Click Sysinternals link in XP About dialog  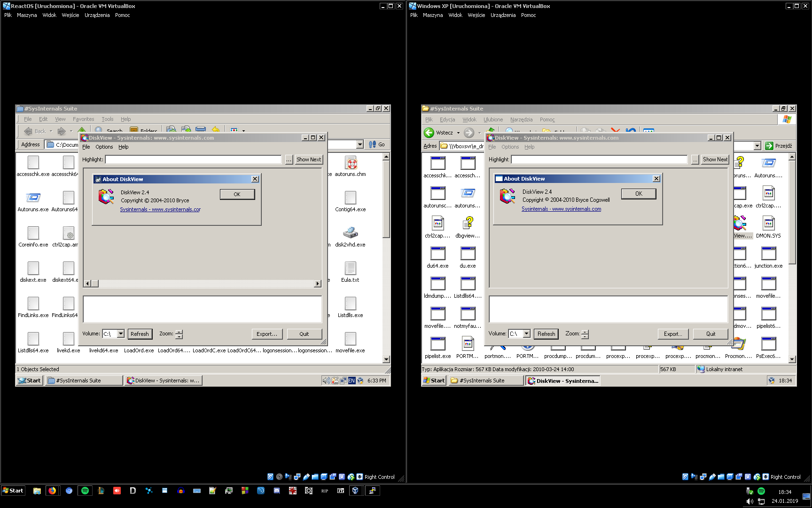click(x=561, y=209)
